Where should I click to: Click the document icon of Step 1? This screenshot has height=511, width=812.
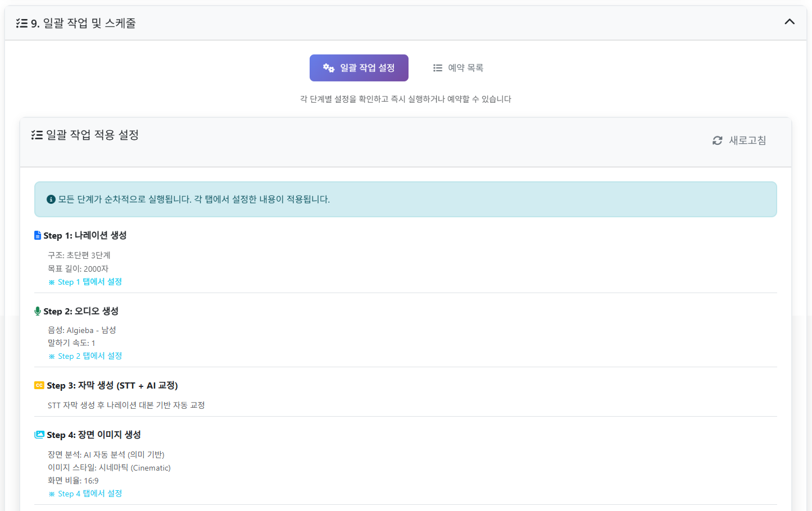click(38, 235)
